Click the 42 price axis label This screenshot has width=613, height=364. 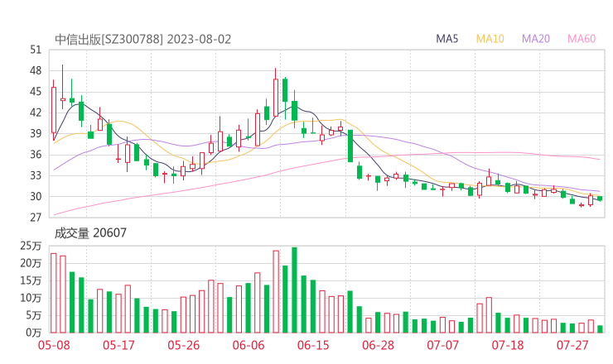[36, 113]
